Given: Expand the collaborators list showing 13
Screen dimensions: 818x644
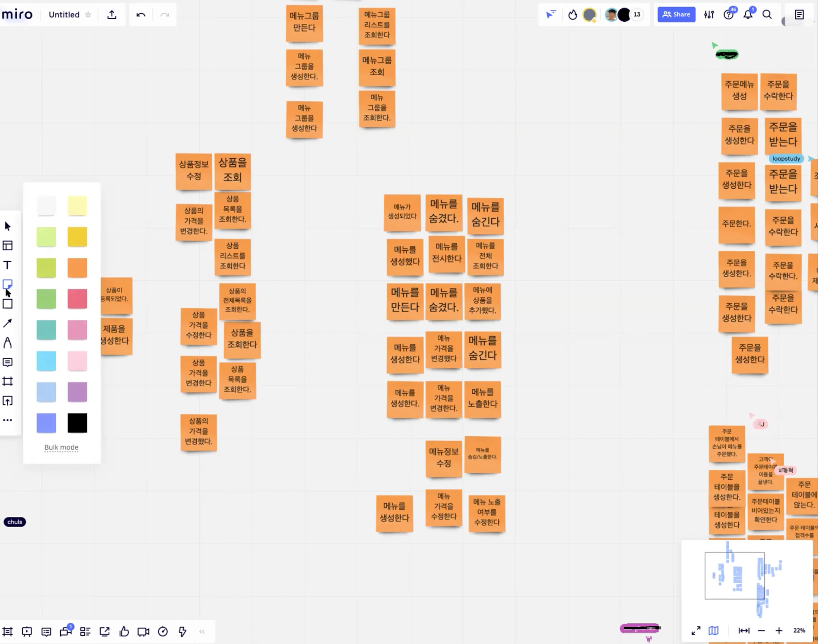Looking at the screenshot, I should tap(637, 14).
